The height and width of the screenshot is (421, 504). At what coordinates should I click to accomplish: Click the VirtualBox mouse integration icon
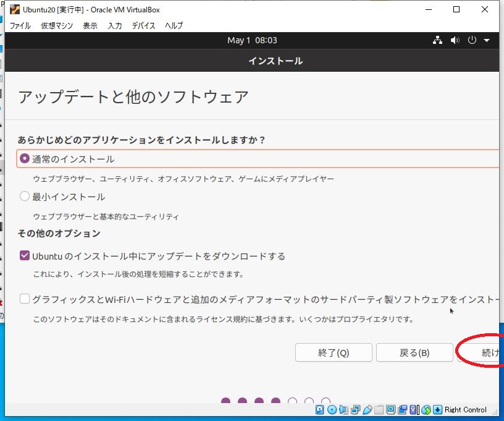click(x=426, y=410)
